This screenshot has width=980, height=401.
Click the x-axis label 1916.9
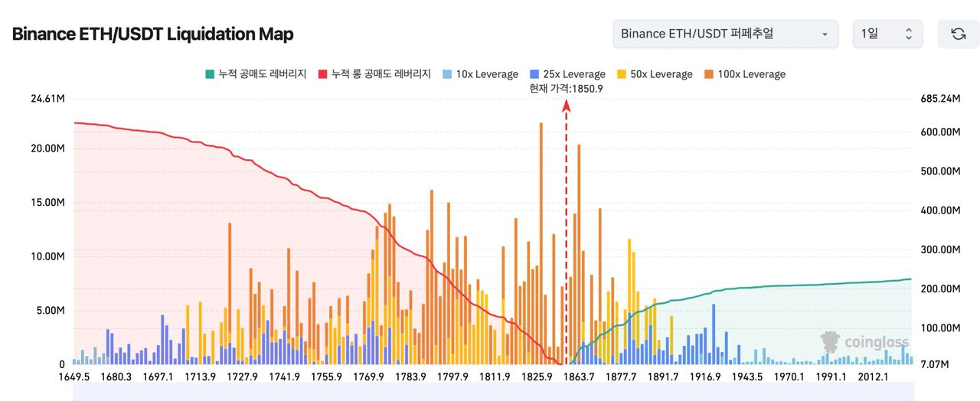tap(705, 376)
